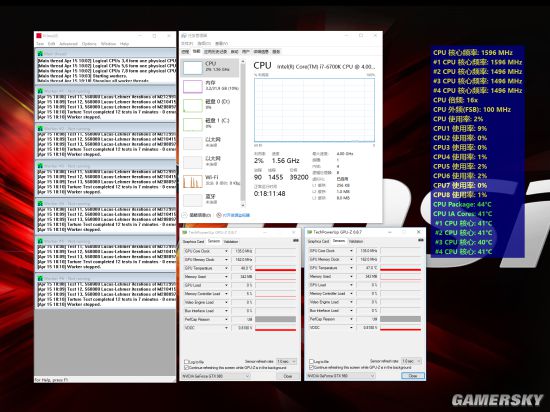
Task: Click the camera screenshot icon in right GPU-Z window
Action: pos(420,240)
